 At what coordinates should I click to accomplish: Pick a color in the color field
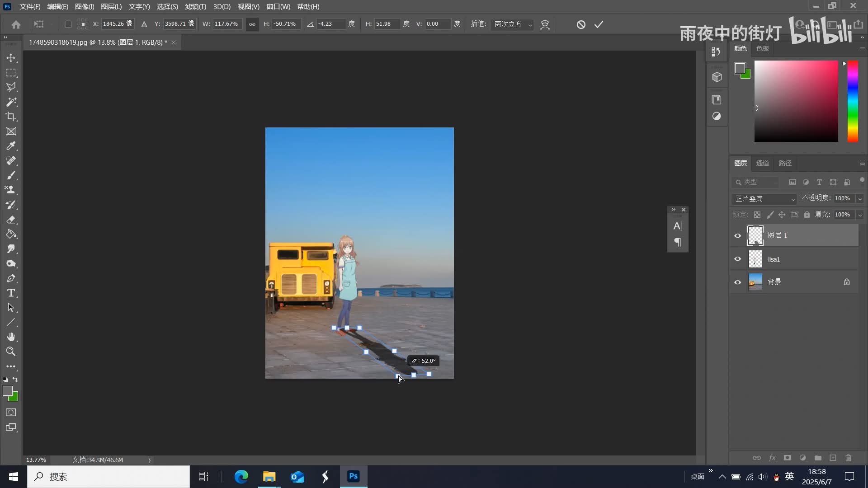point(796,101)
